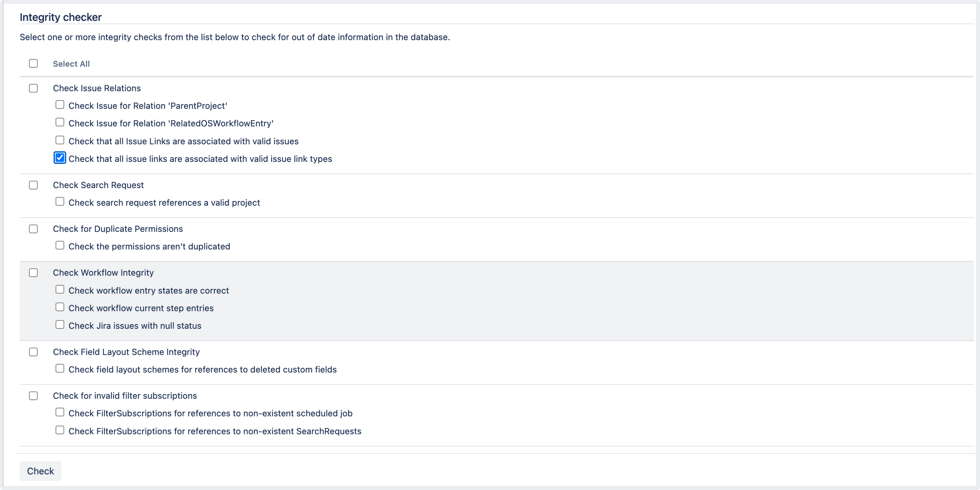Tick search request references valid project checkbox
Image resolution: width=980 pixels, height=490 pixels.
point(60,201)
